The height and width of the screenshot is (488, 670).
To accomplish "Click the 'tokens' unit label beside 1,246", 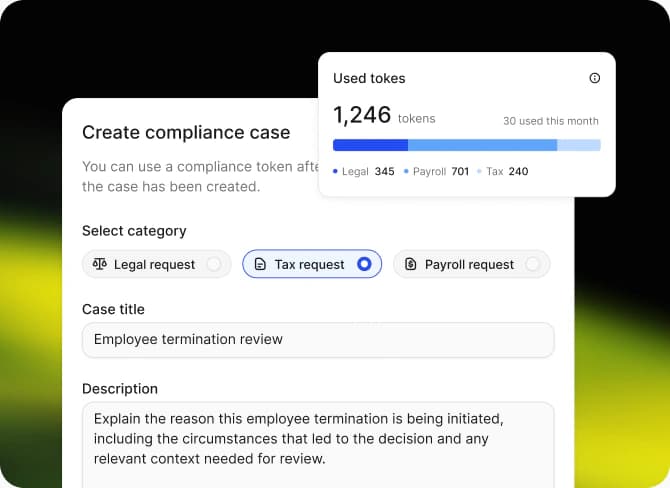I will click(x=417, y=118).
